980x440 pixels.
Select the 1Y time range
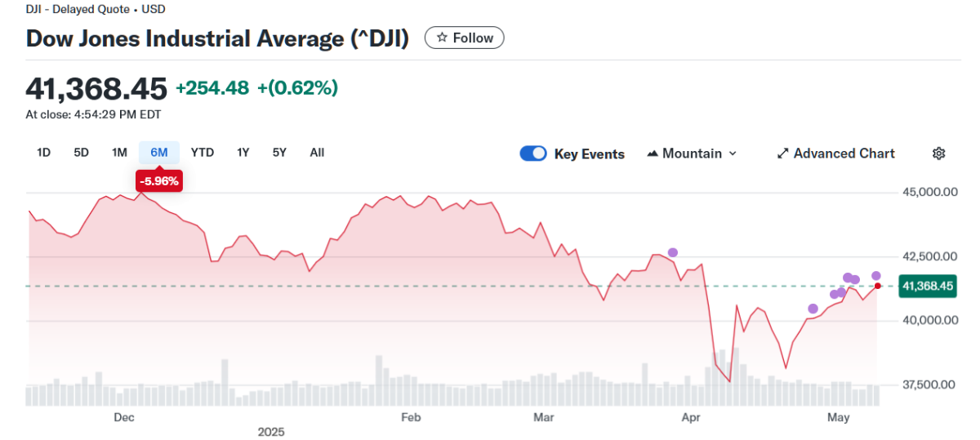pos(243,152)
